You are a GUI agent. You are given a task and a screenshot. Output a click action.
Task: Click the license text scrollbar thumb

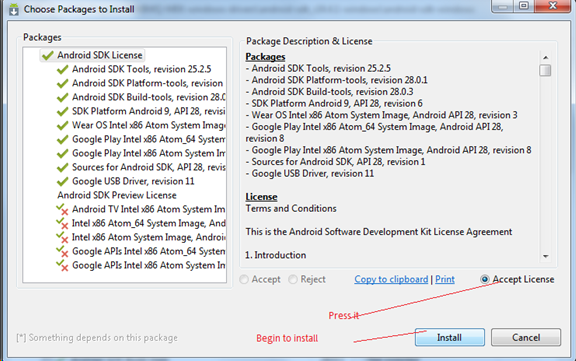click(546, 70)
